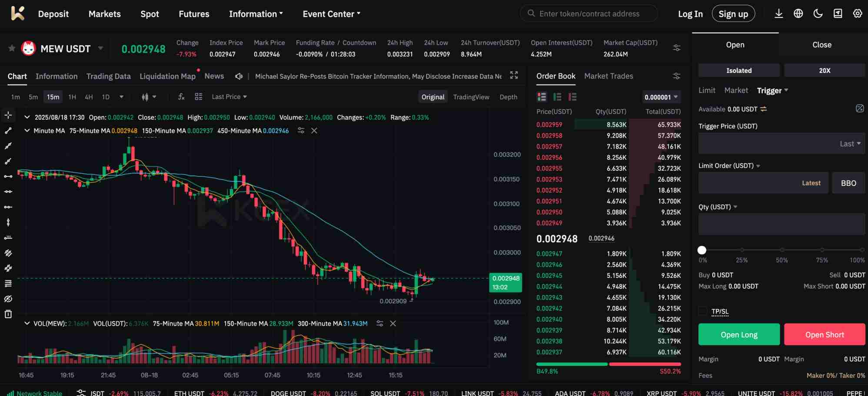868x396 pixels.
Task: Enable the TP/SL checkbox
Action: click(x=703, y=311)
